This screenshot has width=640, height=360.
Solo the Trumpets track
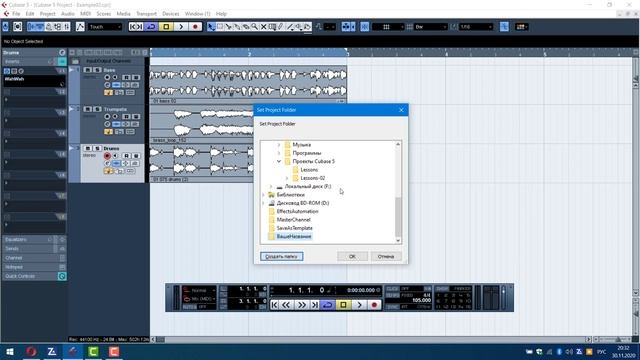point(97,109)
